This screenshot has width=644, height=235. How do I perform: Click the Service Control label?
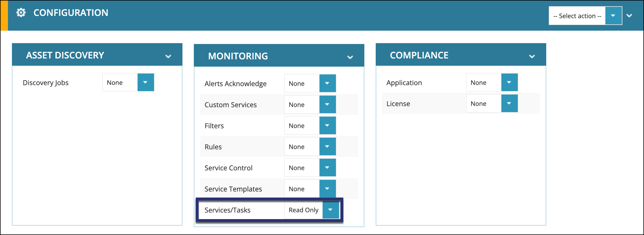[x=228, y=168]
